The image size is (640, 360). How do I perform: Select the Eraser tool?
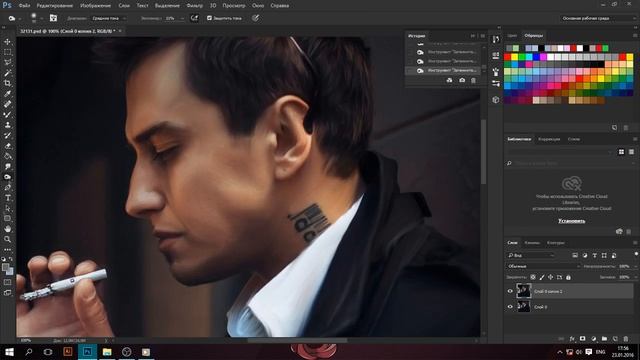(7, 146)
